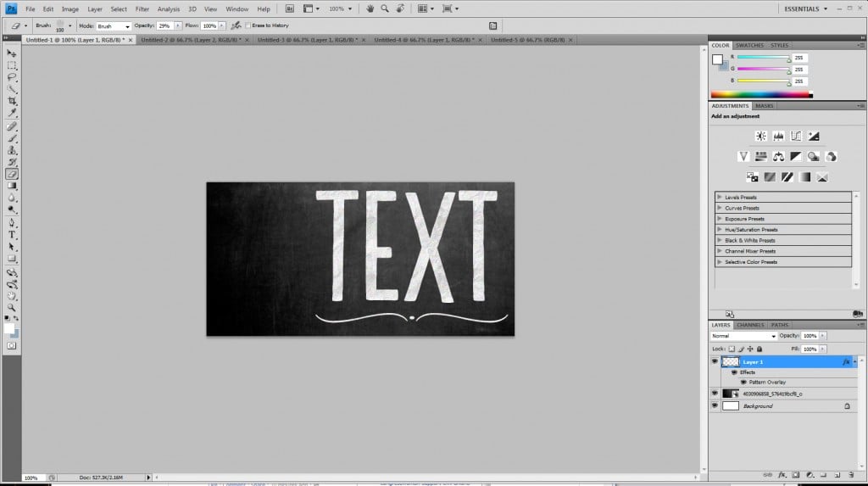This screenshot has height=486, width=868.
Task: Expand Levels Presets
Action: [x=719, y=197]
